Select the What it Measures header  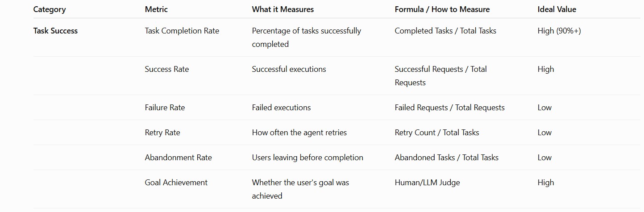tap(283, 9)
